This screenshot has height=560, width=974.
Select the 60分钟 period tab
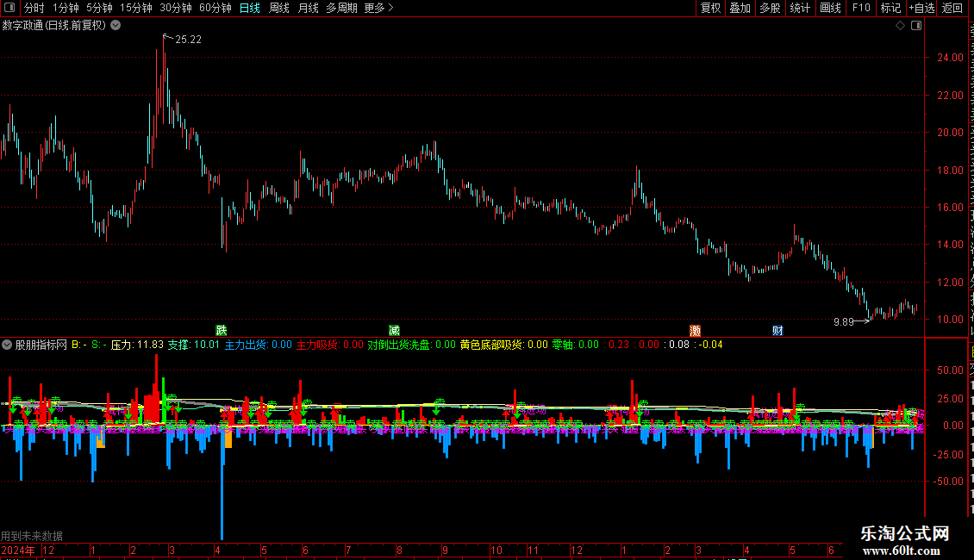(215, 8)
